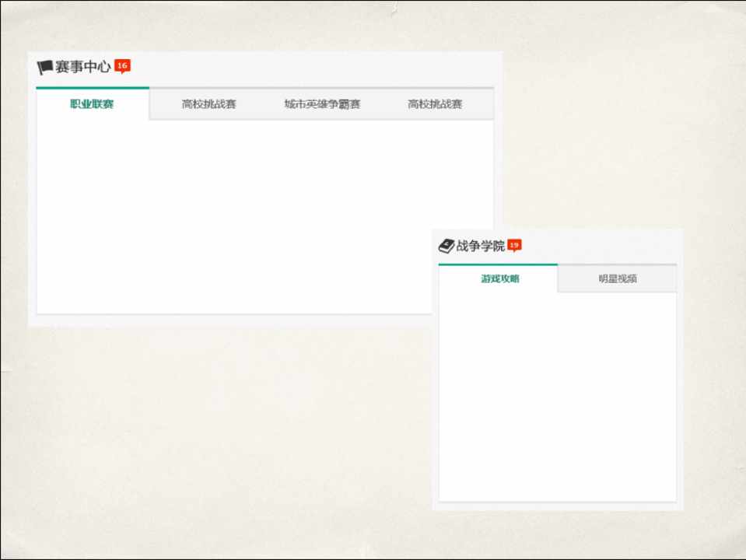This screenshot has width=746, height=560.
Task: Switch to 高校挑战赛 tab next to 职业联赛
Action: (x=208, y=104)
